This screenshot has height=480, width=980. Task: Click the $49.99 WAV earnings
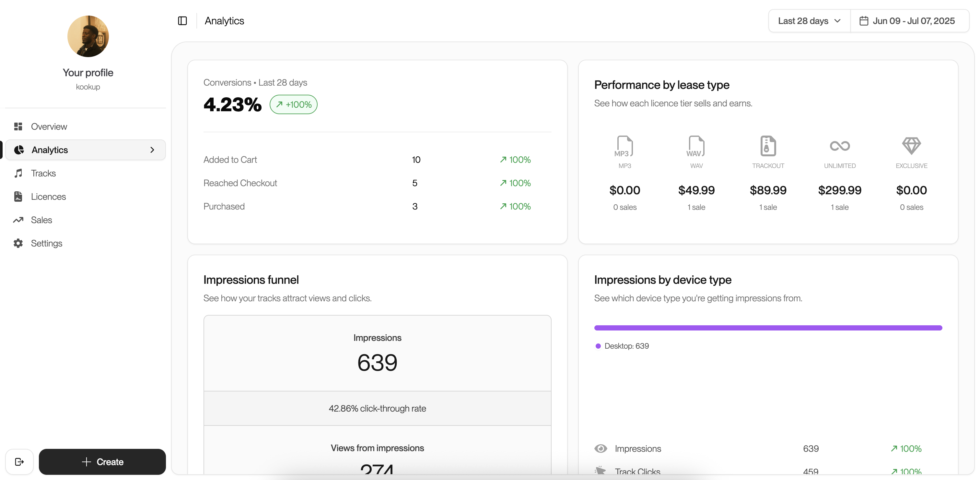pyautogui.click(x=696, y=190)
